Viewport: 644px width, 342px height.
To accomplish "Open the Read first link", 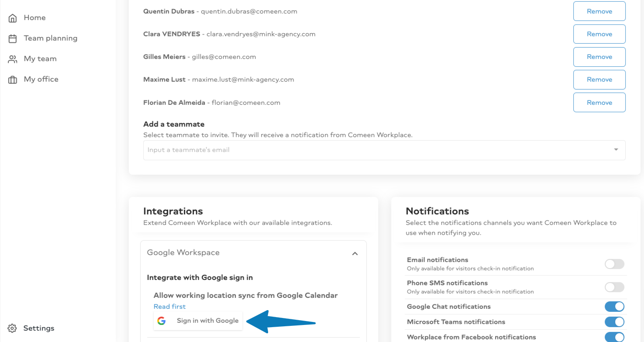I will (x=169, y=307).
